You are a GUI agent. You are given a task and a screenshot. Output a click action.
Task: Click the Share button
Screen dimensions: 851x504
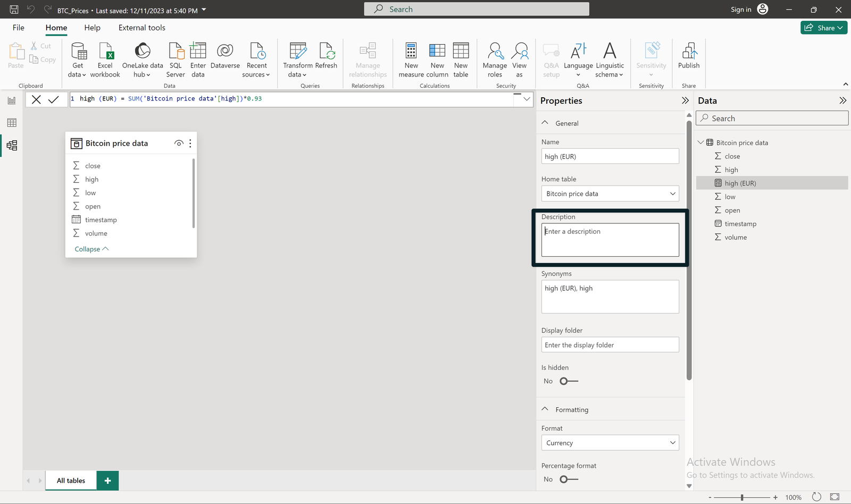[823, 27]
